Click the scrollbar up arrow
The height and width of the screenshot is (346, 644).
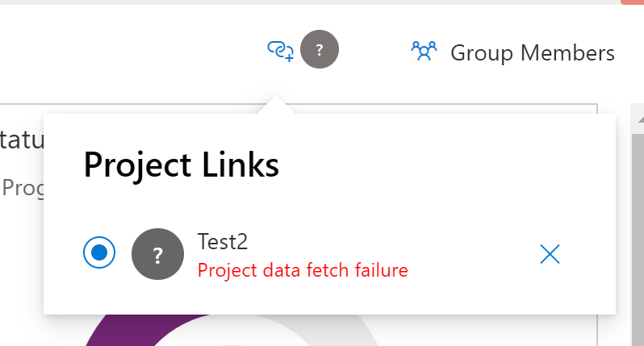click(x=636, y=121)
